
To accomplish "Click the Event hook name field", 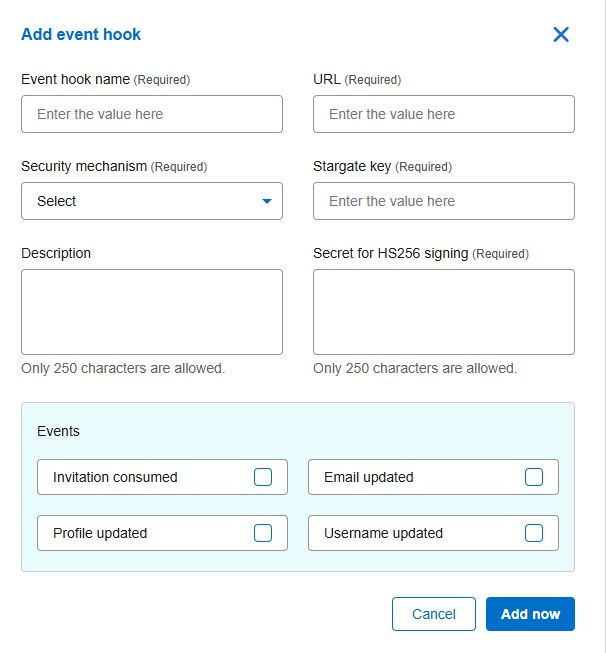I will [152, 114].
